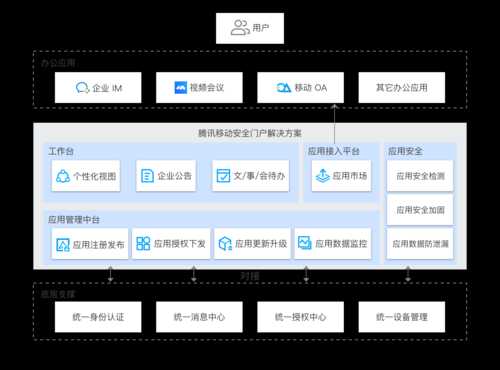Image resolution: width=500 pixels, height=370 pixels.
Task: Click the 企业公告 document icon
Action: (x=147, y=176)
